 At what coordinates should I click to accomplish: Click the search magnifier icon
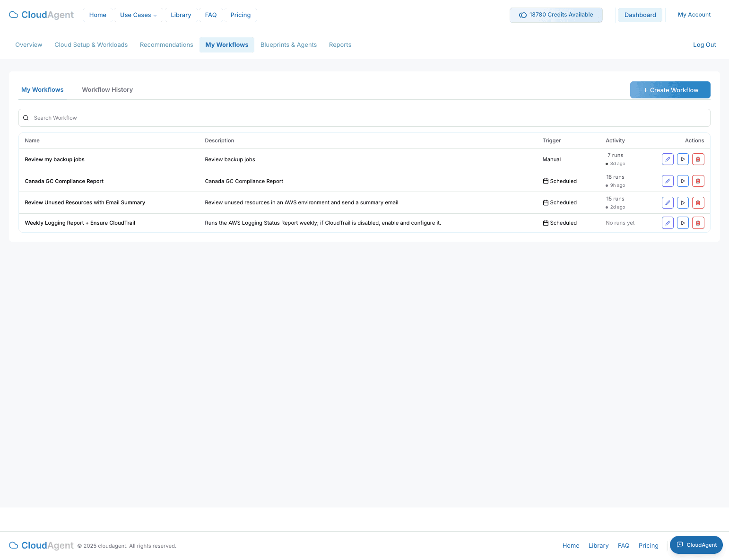click(26, 117)
